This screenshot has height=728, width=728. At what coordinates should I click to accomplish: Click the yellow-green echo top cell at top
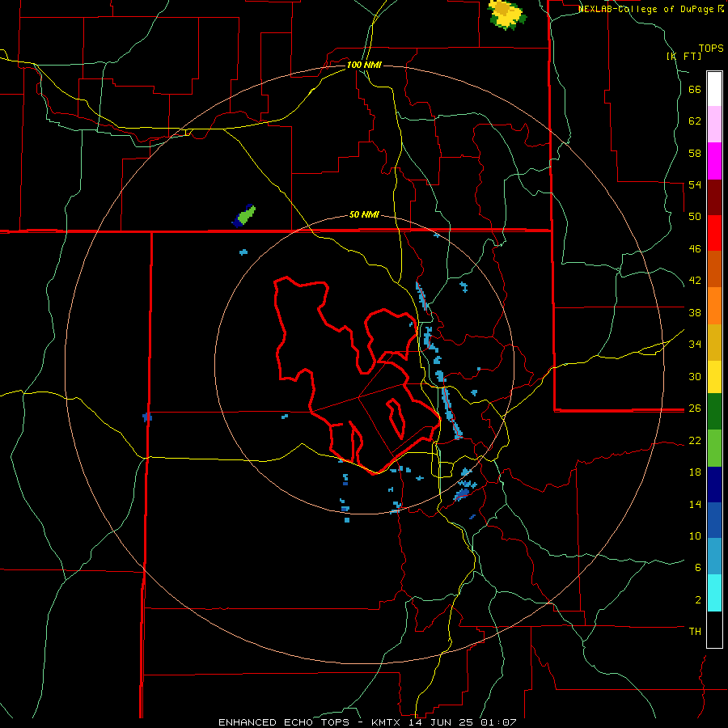click(x=506, y=15)
